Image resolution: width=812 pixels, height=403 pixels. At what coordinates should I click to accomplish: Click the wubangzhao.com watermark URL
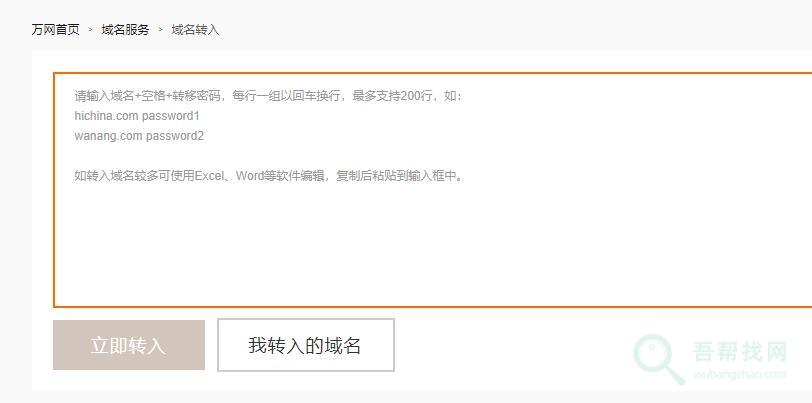(740, 375)
